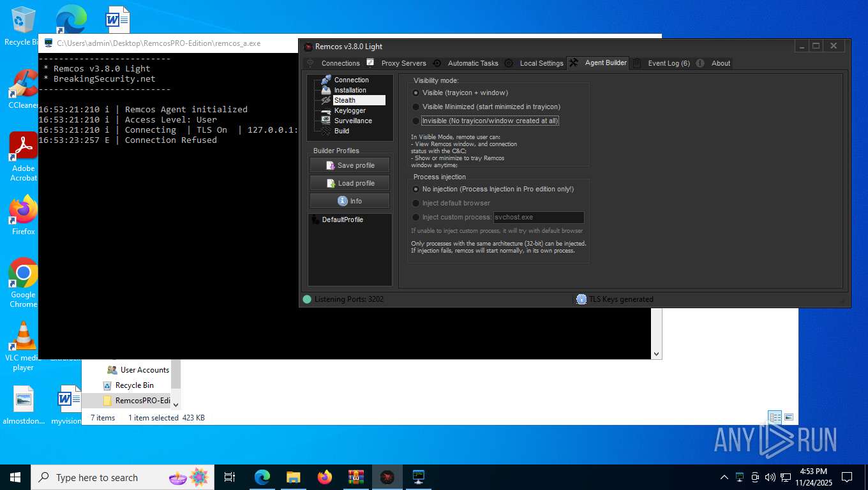
Task: Click the Stealth crossed-eye icon
Action: [x=325, y=100]
